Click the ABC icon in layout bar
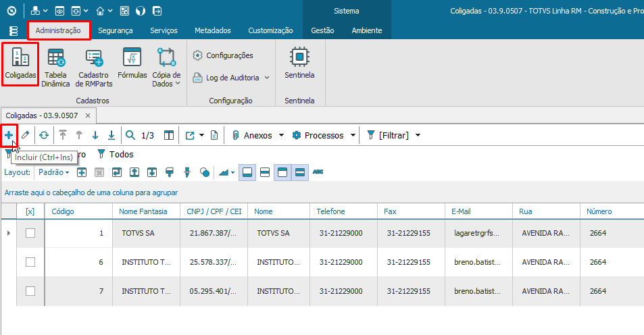The image size is (644, 335). [318, 172]
